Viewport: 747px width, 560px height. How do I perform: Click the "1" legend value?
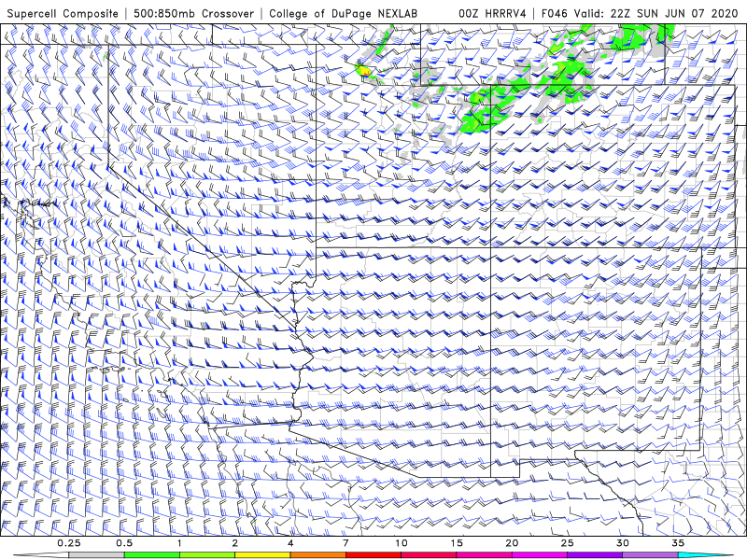pos(179,543)
